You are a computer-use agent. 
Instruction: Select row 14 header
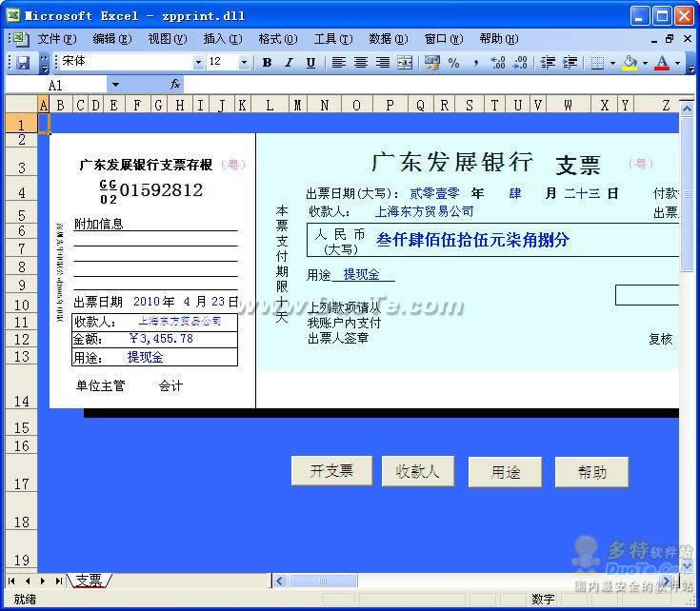click(x=21, y=387)
